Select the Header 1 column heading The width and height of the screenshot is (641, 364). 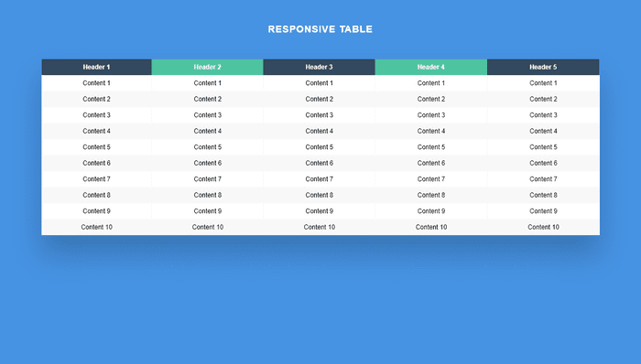[96, 67]
